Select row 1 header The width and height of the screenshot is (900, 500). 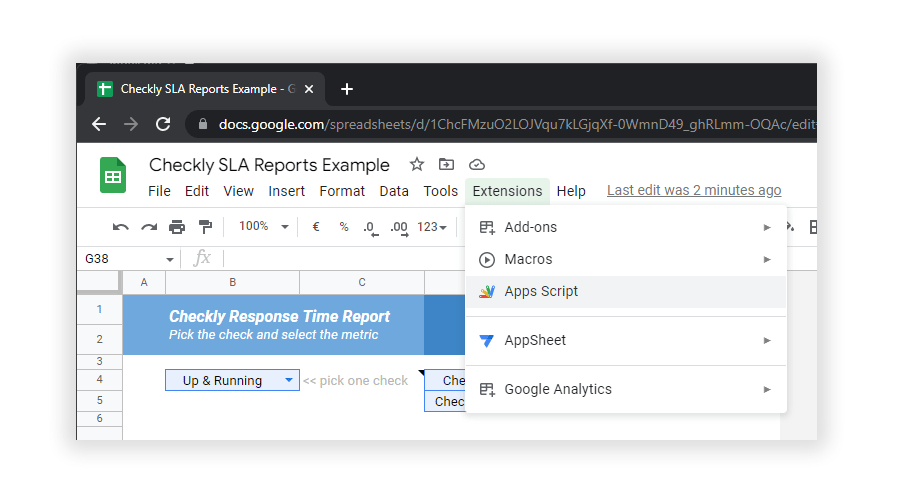point(99,309)
